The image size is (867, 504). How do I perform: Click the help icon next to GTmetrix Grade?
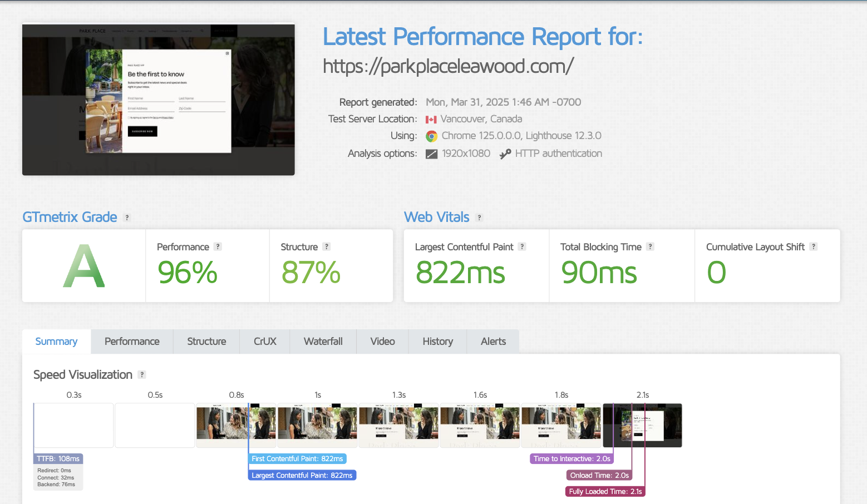(127, 218)
